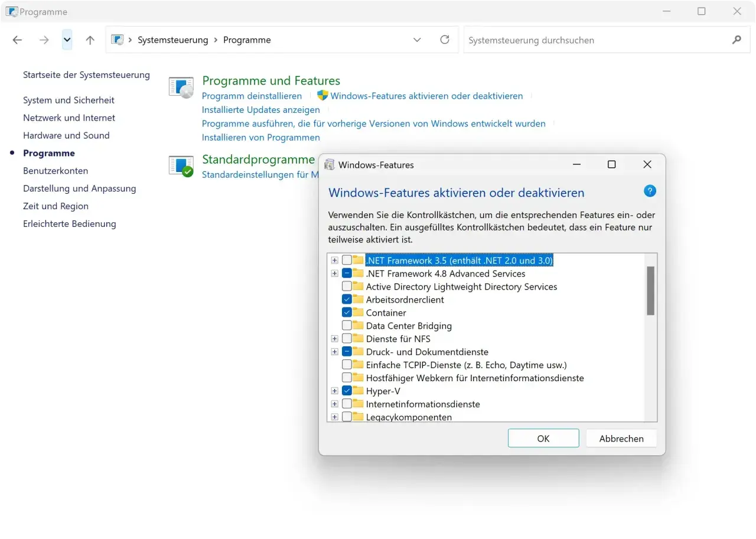Click folder icon next to Data Center Bridging
The image size is (756, 539).
(x=358, y=326)
